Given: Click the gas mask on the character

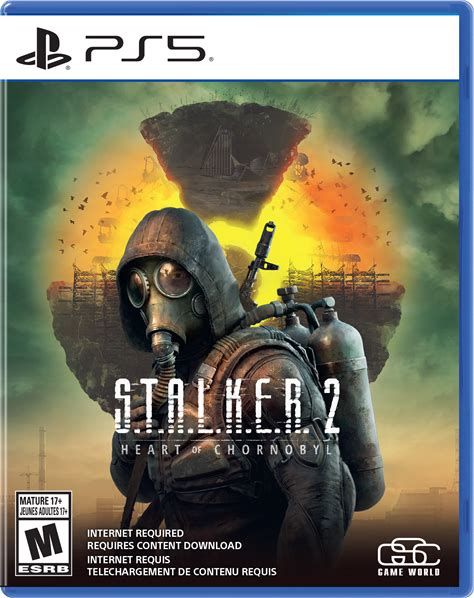Looking at the screenshot, I should pyautogui.click(x=165, y=301).
